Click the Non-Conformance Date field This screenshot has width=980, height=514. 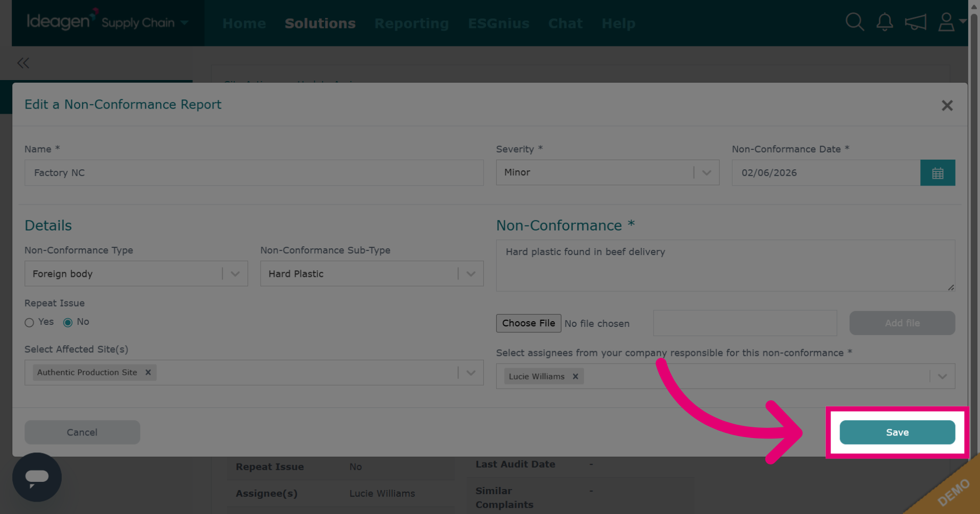pyautogui.click(x=826, y=173)
